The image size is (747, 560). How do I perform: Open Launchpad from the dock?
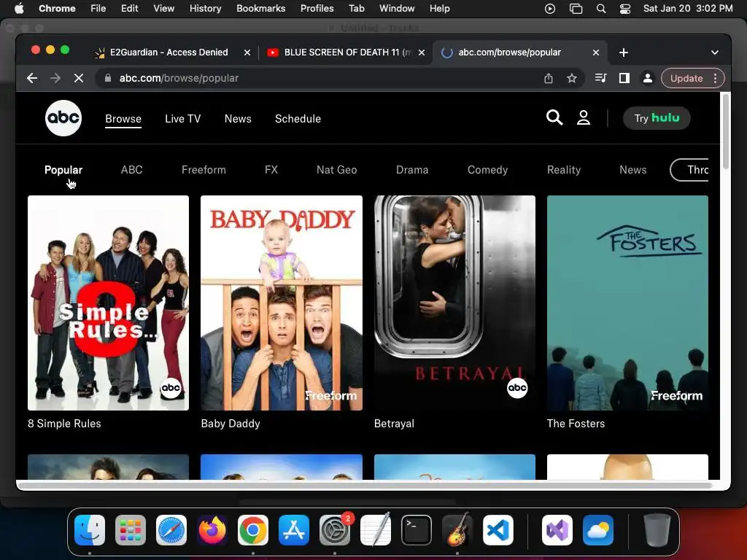pos(131,530)
